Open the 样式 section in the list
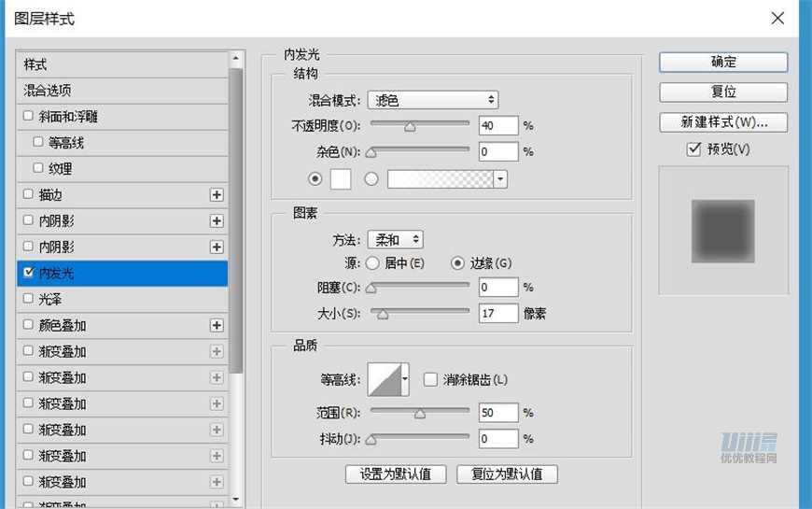812x509 pixels. click(x=122, y=64)
